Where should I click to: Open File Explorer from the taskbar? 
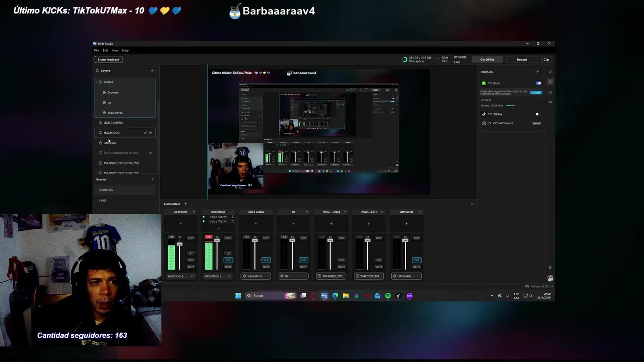(x=346, y=296)
